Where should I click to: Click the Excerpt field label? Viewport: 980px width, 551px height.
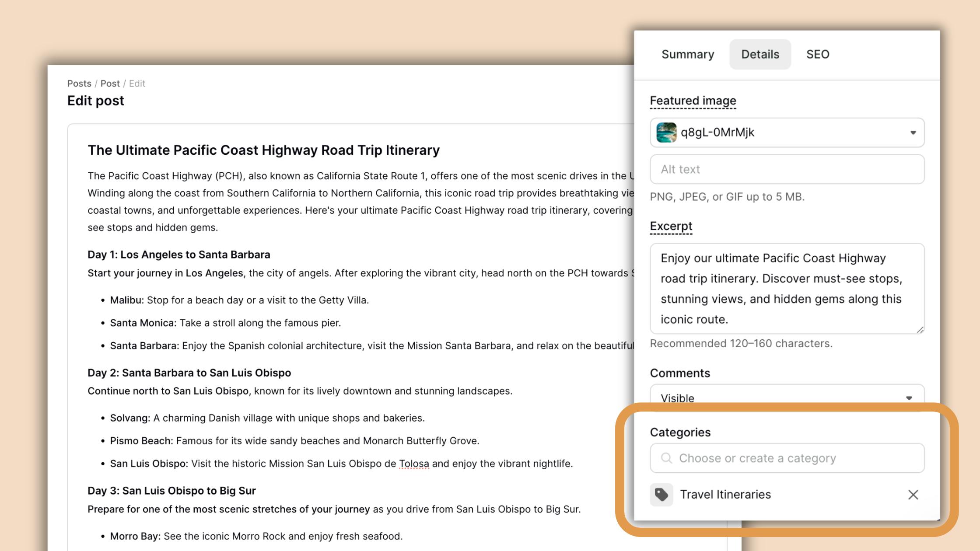[x=671, y=226]
